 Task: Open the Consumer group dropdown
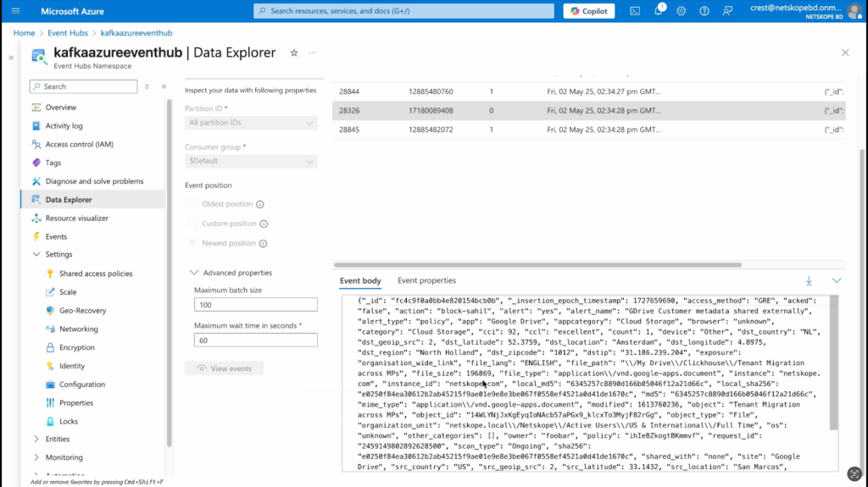click(x=251, y=161)
